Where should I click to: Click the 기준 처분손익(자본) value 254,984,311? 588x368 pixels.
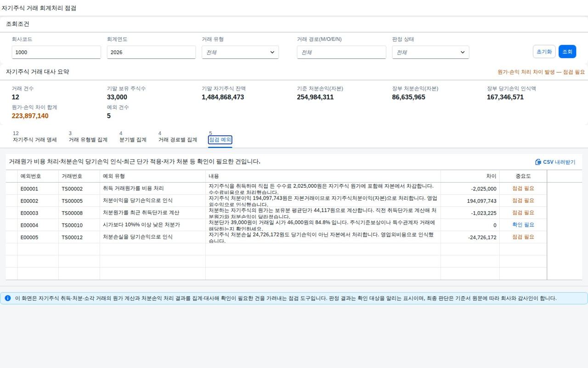(315, 97)
